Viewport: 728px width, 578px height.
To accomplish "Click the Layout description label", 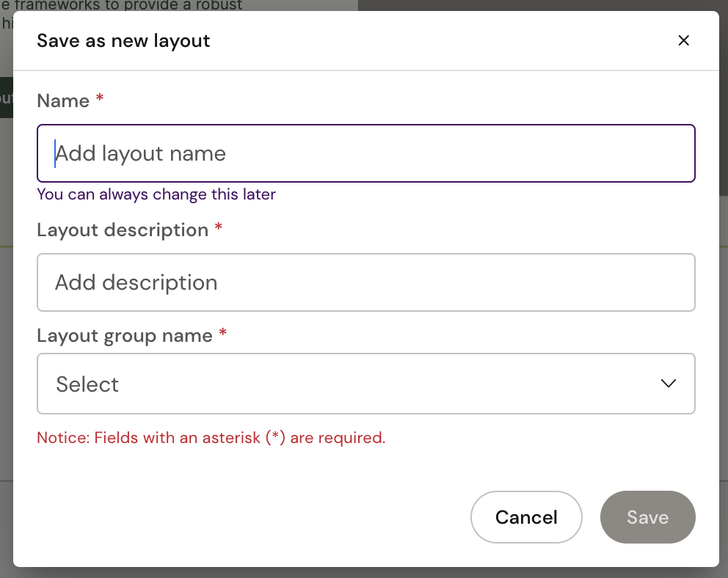I will 123,230.
